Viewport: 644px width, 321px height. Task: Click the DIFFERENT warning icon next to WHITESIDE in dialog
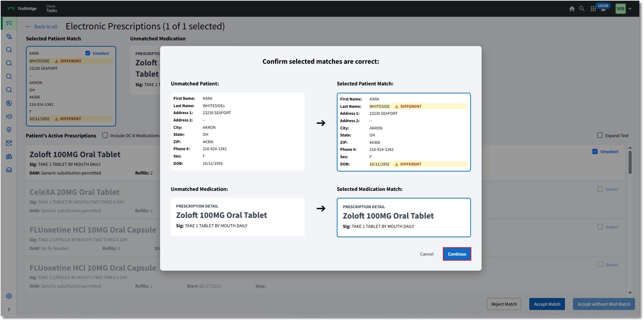point(397,106)
